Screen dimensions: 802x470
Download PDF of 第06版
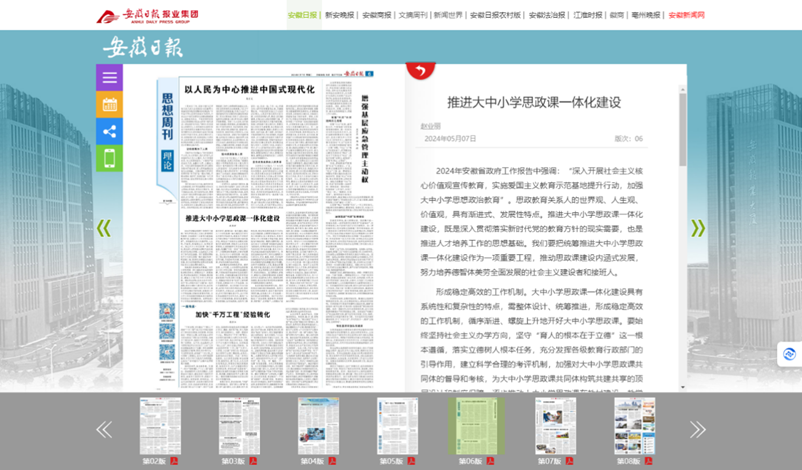491,461
